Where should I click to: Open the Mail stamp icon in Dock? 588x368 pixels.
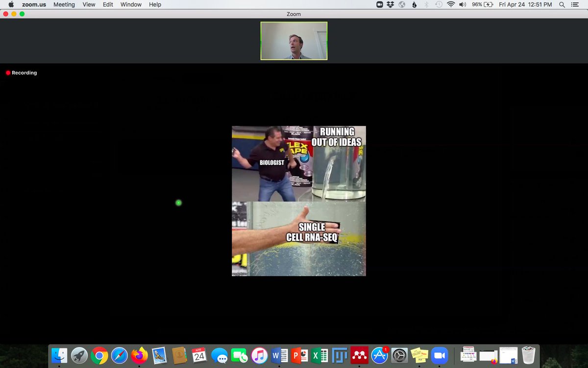click(160, 355)
